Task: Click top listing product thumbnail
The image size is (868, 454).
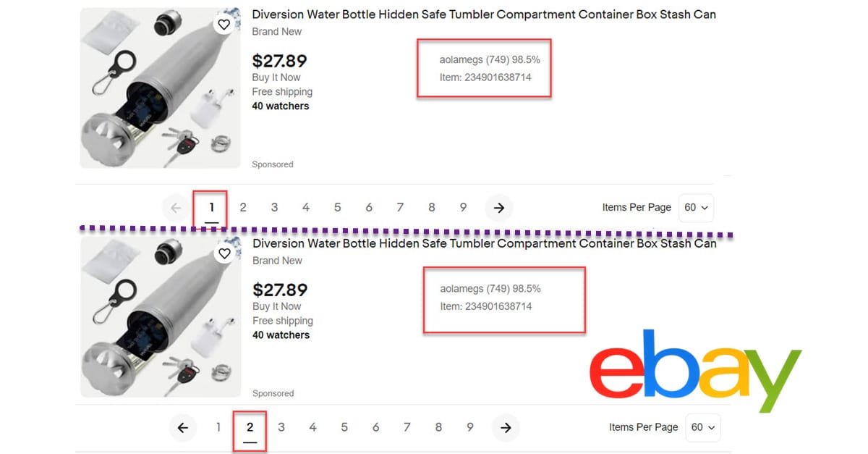Action: coord(159,88)
